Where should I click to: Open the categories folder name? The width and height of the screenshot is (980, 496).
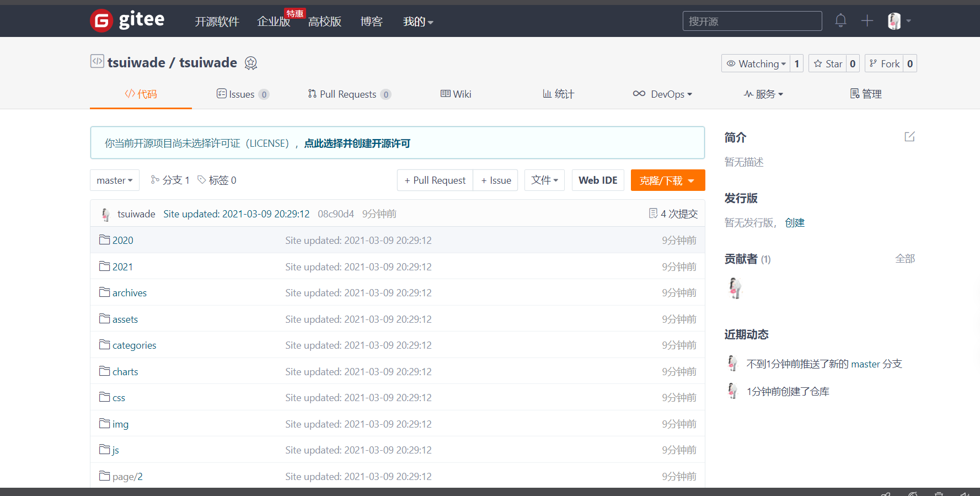135,345
